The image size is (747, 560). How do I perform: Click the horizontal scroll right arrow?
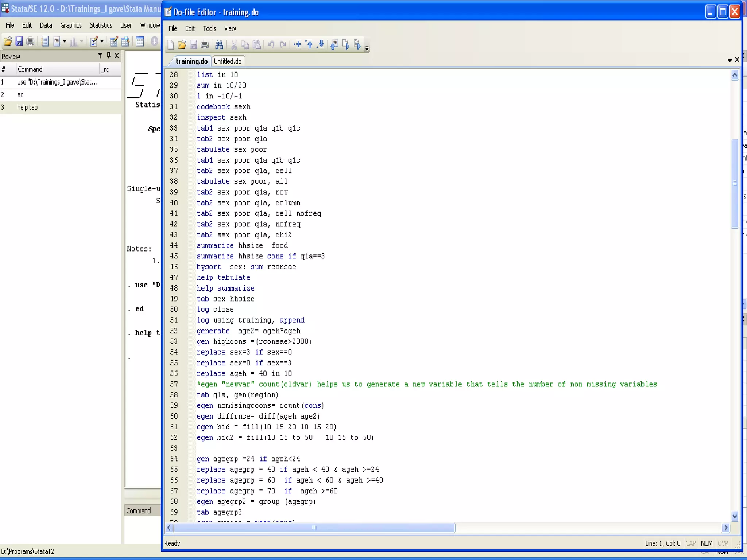pyautogui.click(x=726, y=528)
